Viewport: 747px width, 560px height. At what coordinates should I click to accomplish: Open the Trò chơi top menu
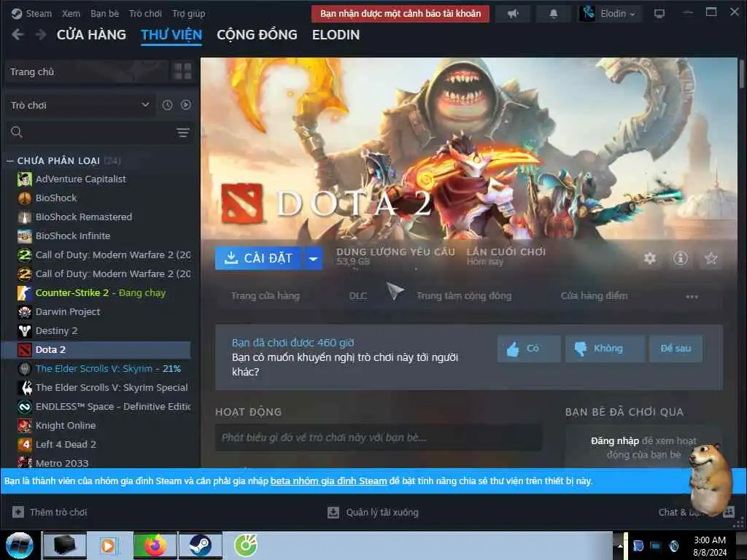click(145, 13)
